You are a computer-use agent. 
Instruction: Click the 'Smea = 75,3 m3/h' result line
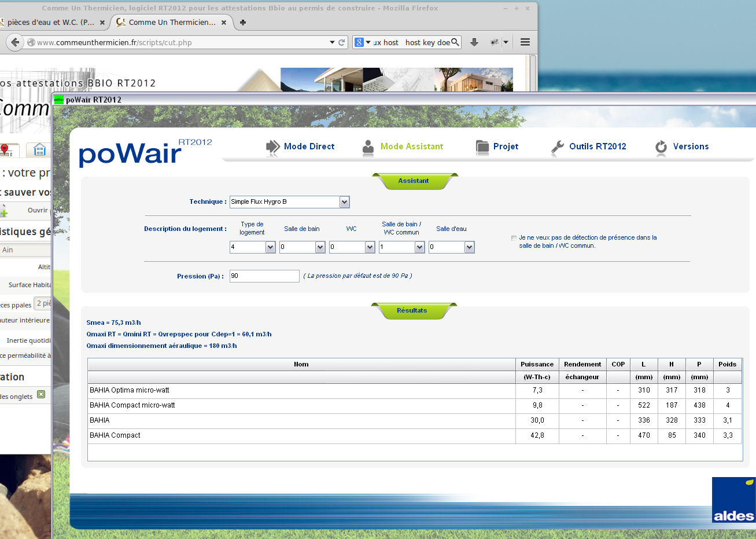113,322
